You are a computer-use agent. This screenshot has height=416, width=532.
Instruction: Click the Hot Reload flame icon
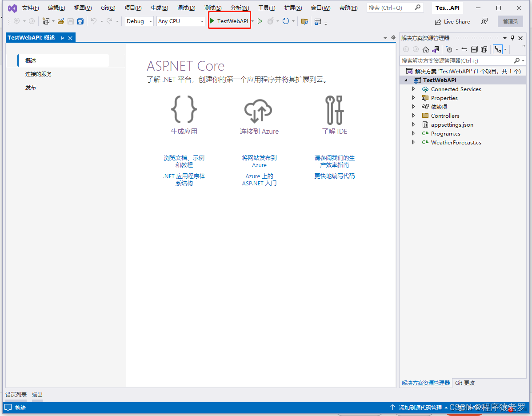[x=270, y=21]
